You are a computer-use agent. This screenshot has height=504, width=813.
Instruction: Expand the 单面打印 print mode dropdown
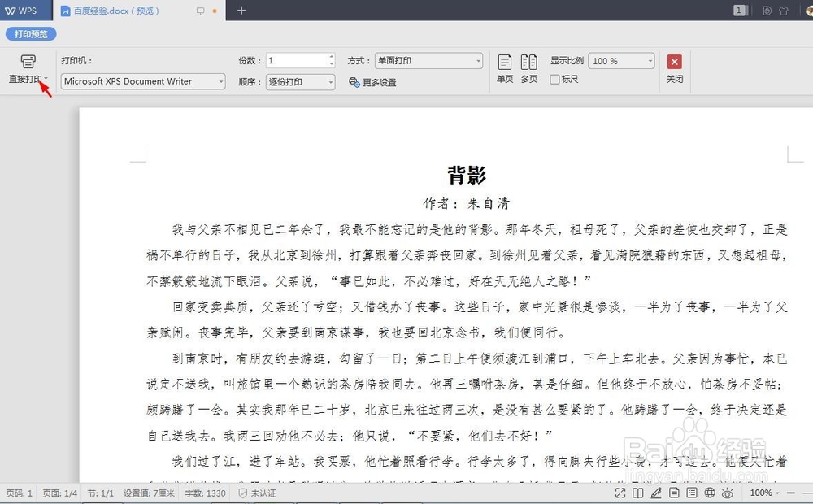pyautogui.click(x=477, y=60)
